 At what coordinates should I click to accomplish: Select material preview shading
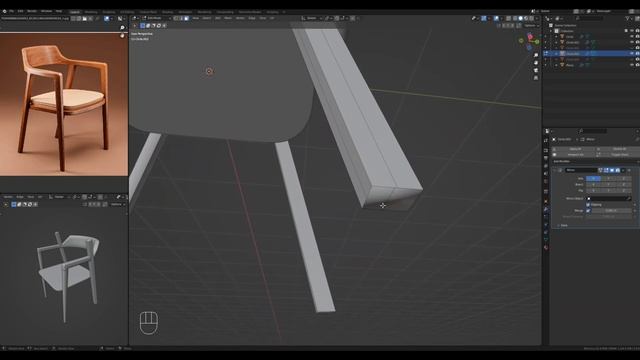click(526, 18)
